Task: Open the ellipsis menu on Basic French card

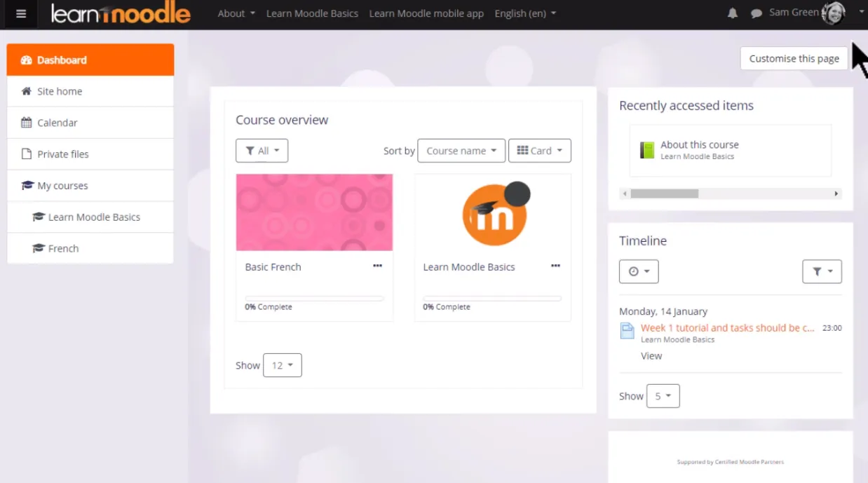Action: point(377,266)
